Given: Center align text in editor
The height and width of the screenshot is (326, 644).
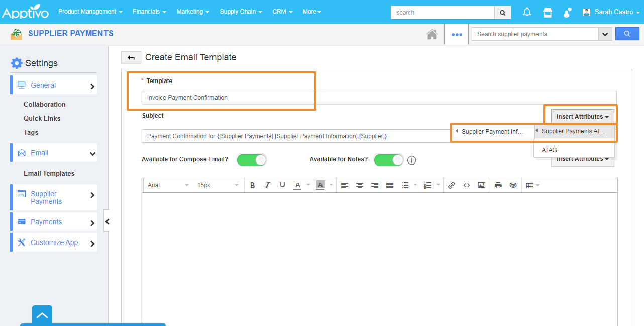Looking at the screenshot, I should click(360, 185).
